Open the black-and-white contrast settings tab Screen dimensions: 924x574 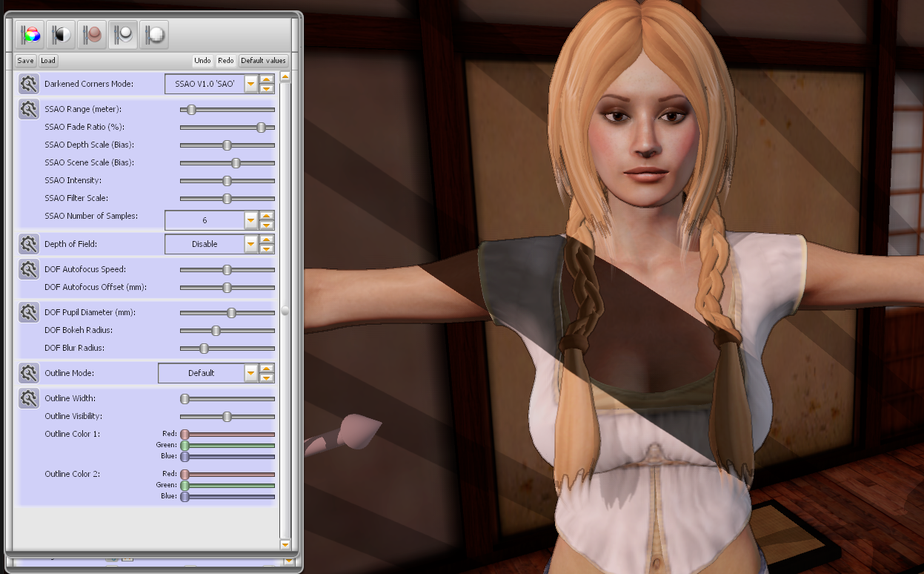click(x=62, y=34)
